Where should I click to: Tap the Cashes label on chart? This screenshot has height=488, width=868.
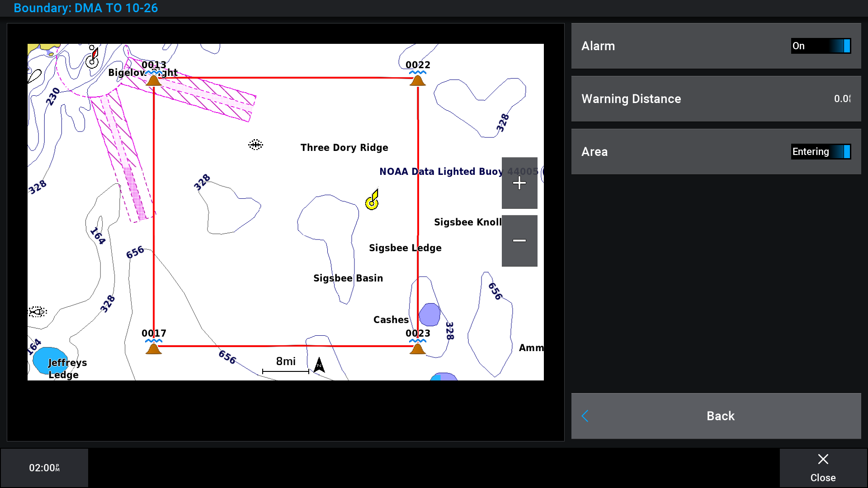(x=391, y=320)
